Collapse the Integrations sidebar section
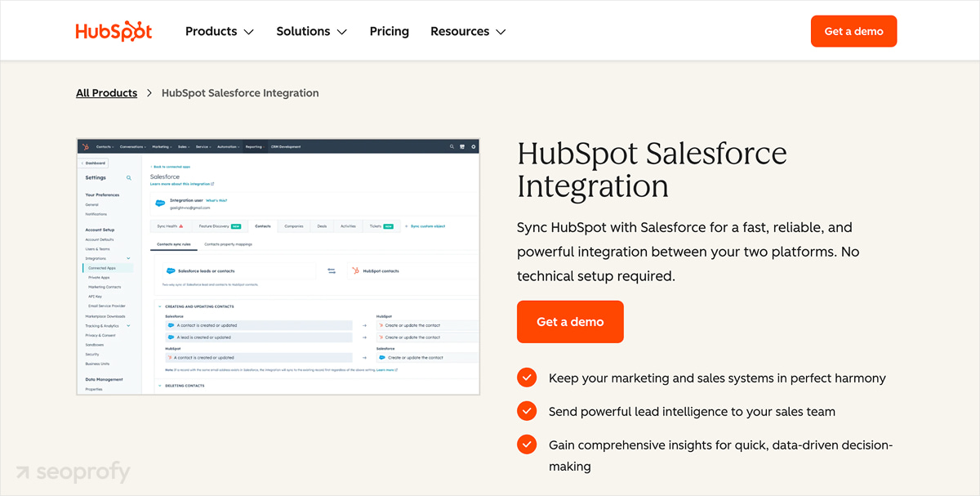980x496 pixels. pos(108,258)
